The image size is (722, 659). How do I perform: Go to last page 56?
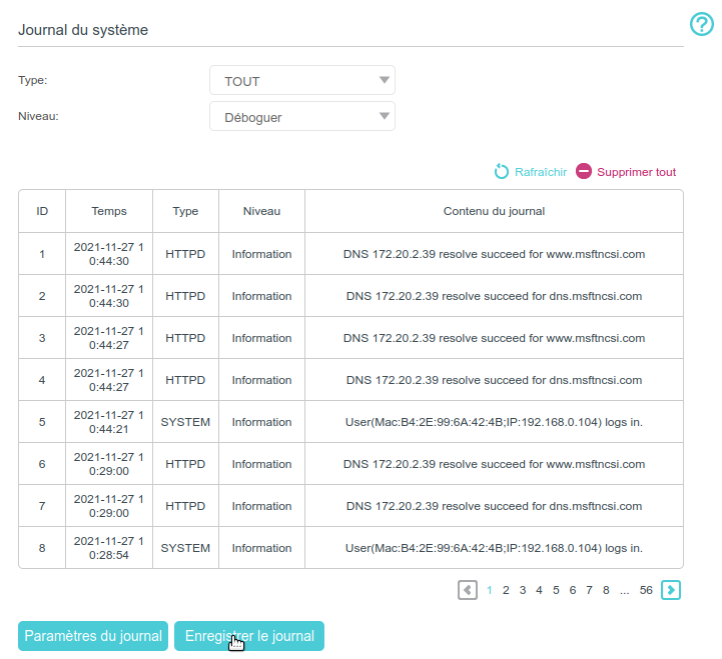point(646,590)
